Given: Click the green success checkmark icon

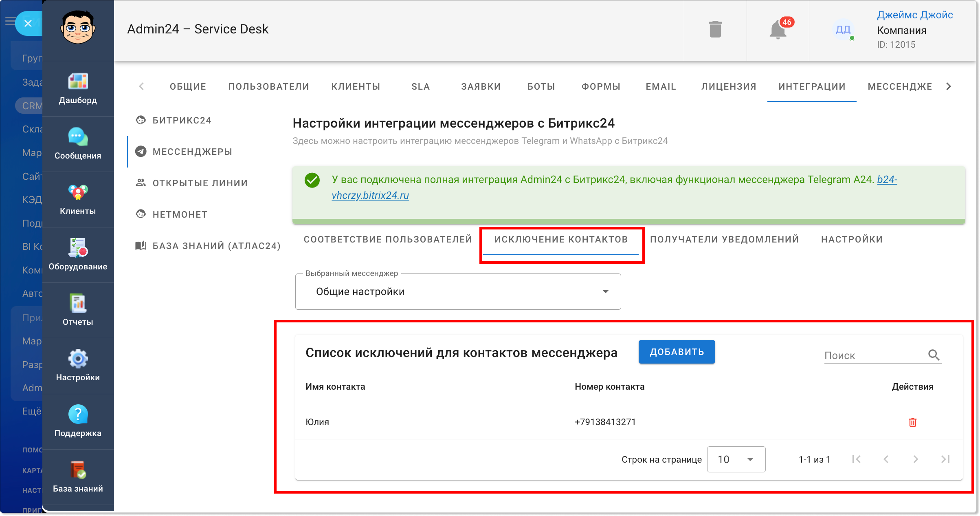Looking at the screenshot, I should click(312, 180).
